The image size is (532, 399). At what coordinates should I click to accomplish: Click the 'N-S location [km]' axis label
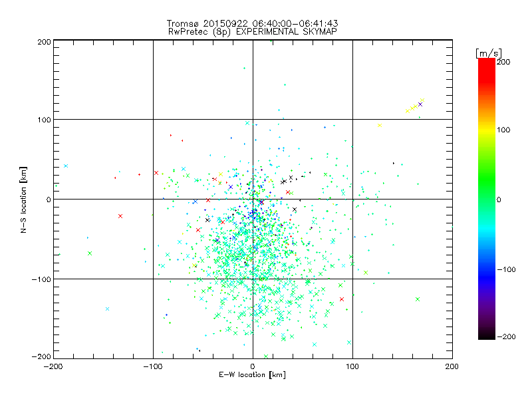click(x=23, y=200)
